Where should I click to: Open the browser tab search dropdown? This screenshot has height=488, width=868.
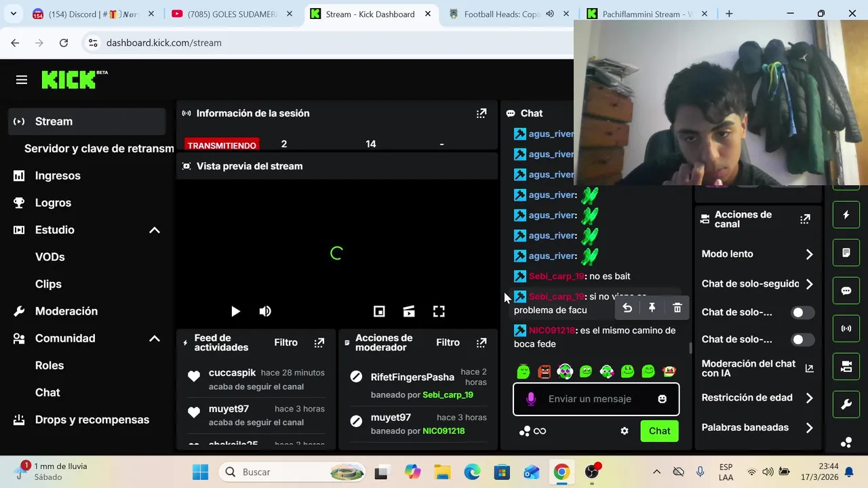(x=14, y=14)
